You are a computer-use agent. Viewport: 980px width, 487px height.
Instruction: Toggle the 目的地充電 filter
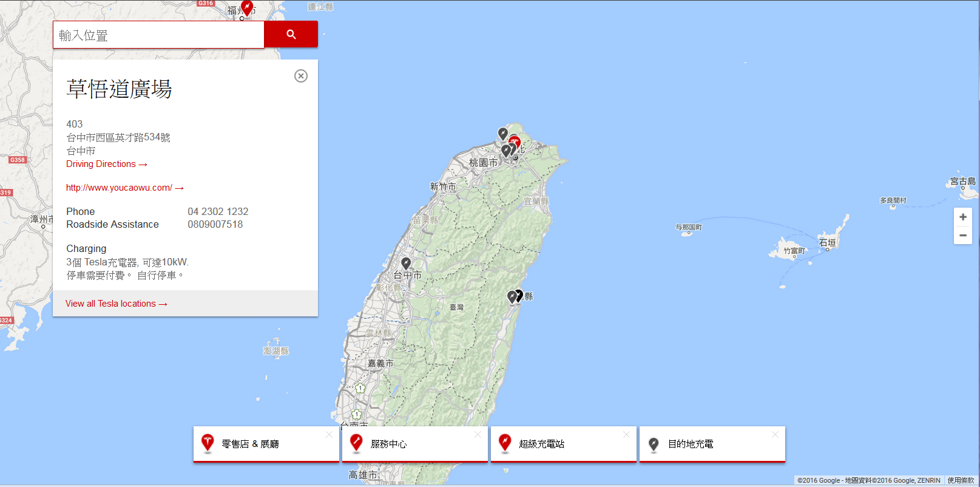click(712, 444)
